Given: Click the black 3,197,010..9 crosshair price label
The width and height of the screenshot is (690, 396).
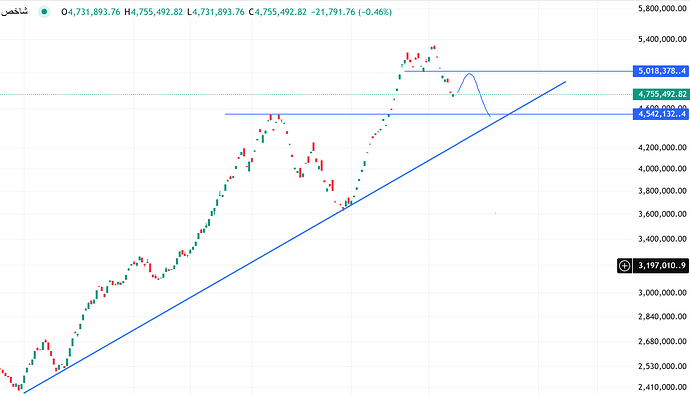Looking at the screenshot, I should [661, 266].
